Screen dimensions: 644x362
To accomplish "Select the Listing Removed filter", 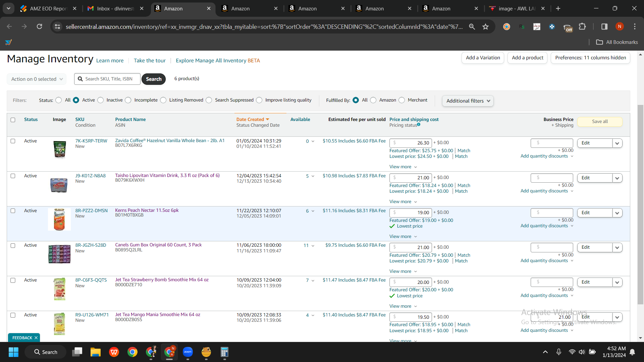I will pyautogui.click(x=163, y=100).
